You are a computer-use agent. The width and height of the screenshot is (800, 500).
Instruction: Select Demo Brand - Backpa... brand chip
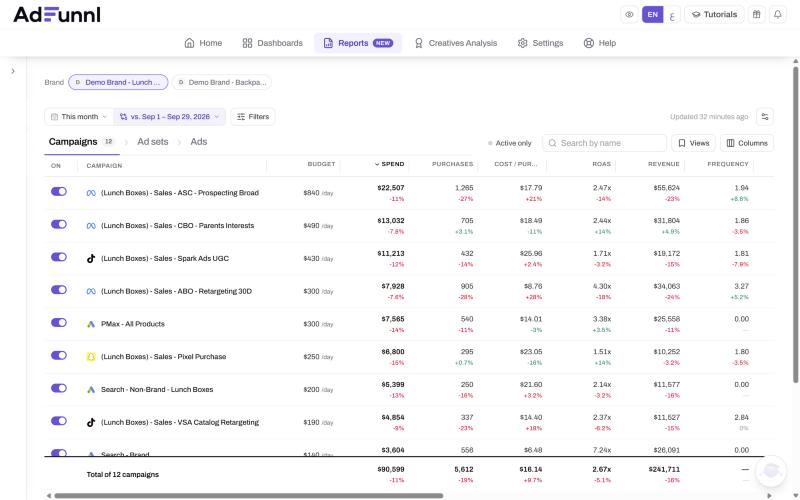coord(222,82)
